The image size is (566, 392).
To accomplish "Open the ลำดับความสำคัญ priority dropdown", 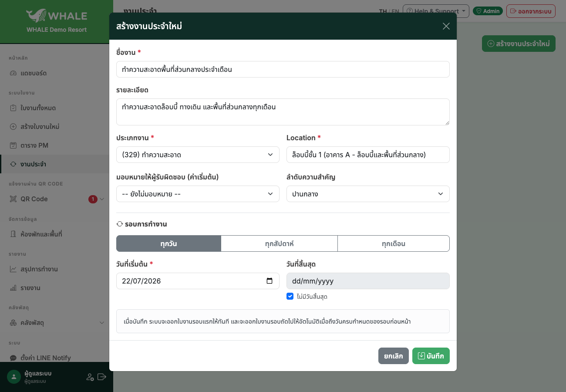I will click(368, 194).
